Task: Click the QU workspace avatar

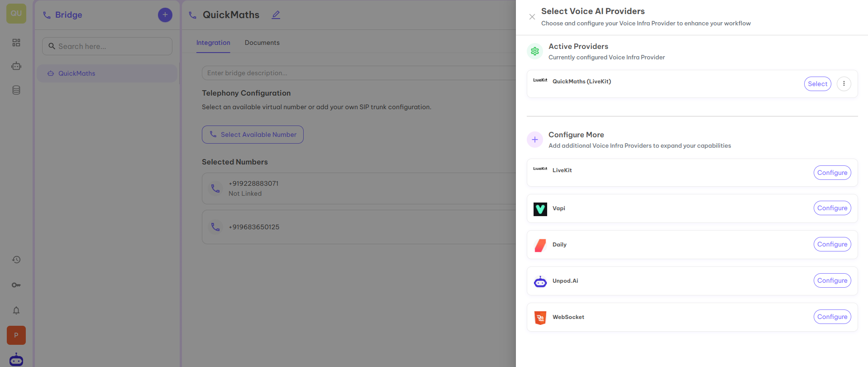Action: (16, 14)
